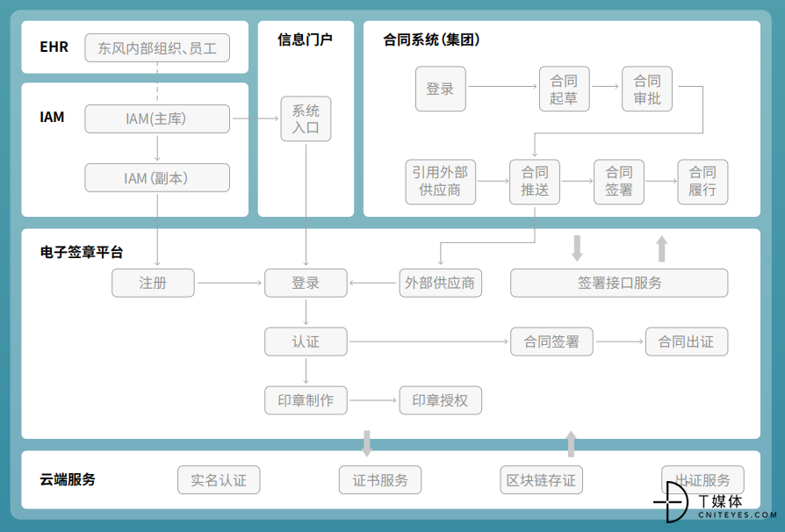Select the 认证 box

click(x=306, y=341)
